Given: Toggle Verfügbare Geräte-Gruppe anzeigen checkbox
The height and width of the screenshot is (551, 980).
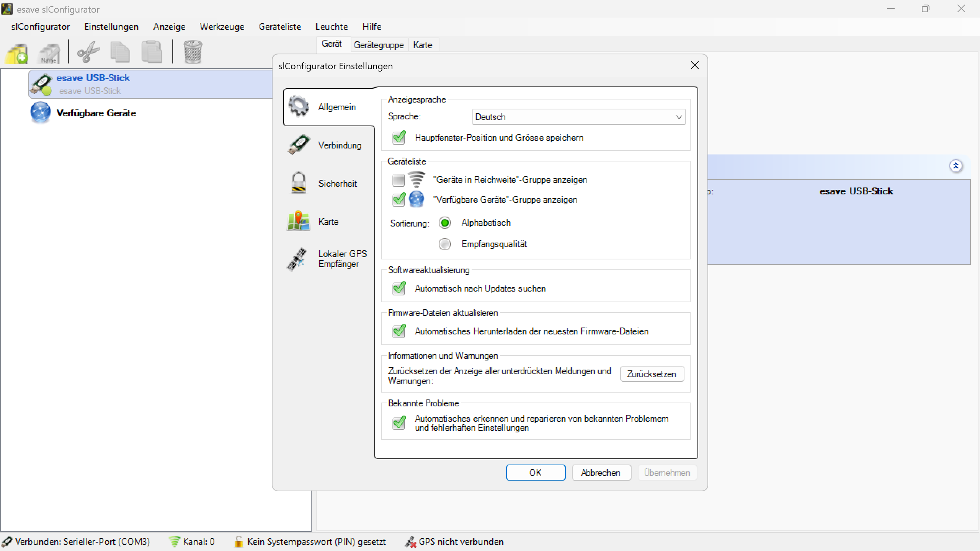Looking at the screenshot, I should tap(399, 199).
